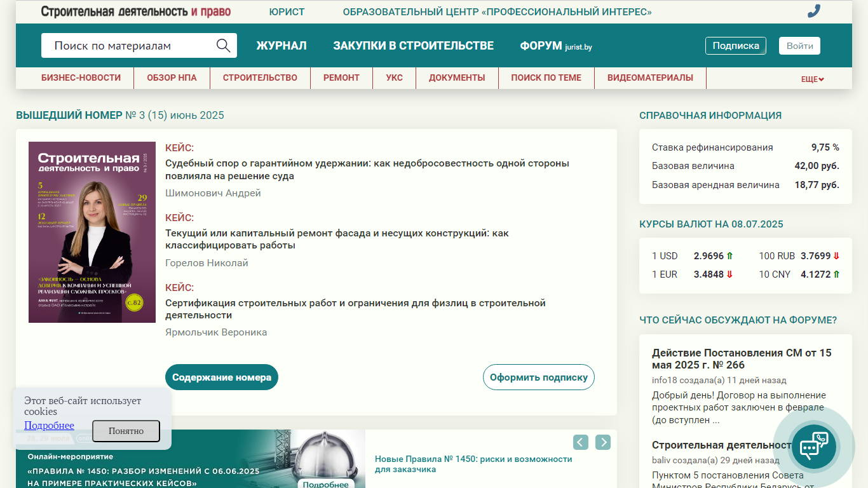Click the site logo Строительная деятельность и право

coord(136,11)
